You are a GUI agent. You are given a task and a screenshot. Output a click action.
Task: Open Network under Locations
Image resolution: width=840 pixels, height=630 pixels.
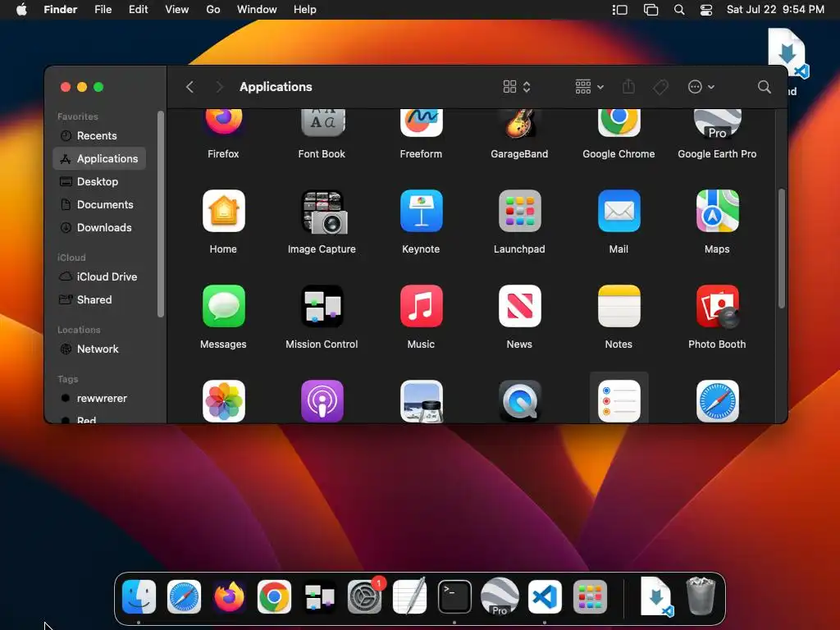click(x=99, y=349)
